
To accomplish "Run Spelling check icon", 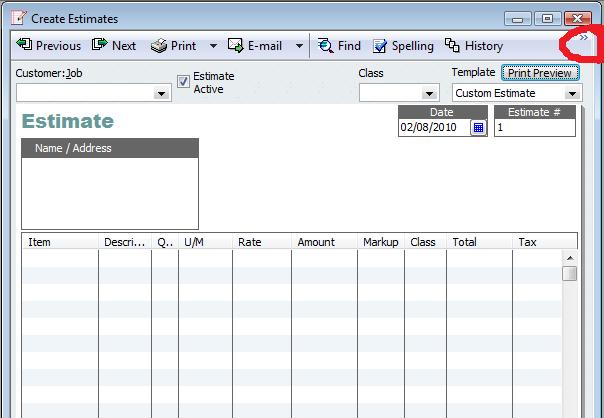I will tap(380, 45).
